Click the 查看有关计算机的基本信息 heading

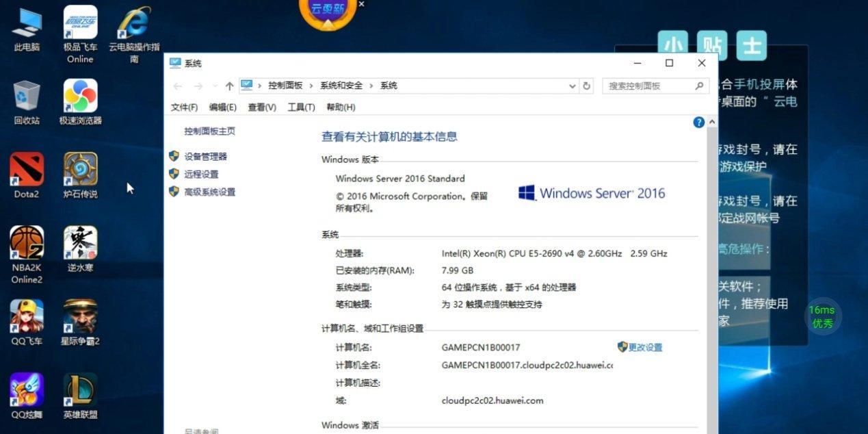point(389,136)
